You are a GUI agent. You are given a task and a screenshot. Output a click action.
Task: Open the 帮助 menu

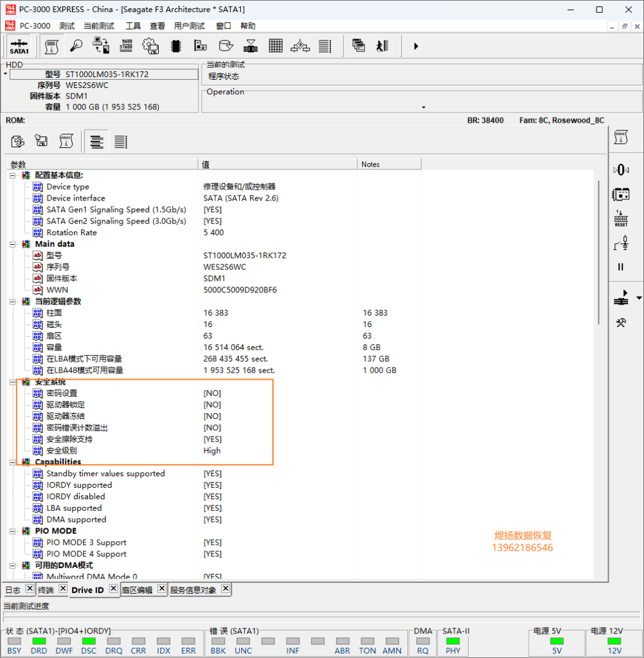pos(247,26)
